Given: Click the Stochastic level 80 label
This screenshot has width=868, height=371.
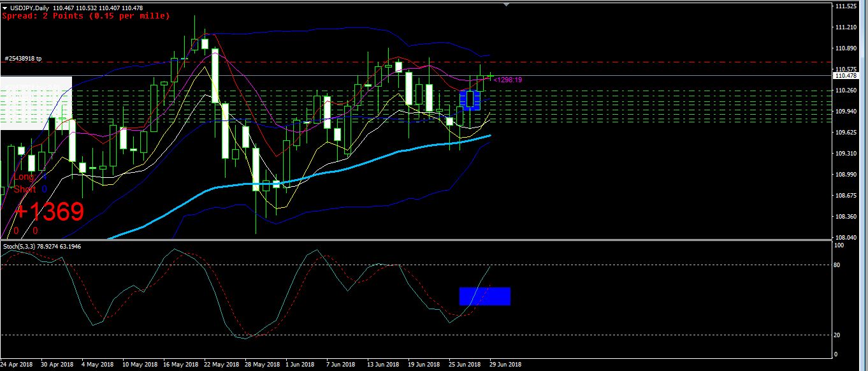Looking at the screenshot, I should click(838, 265).
